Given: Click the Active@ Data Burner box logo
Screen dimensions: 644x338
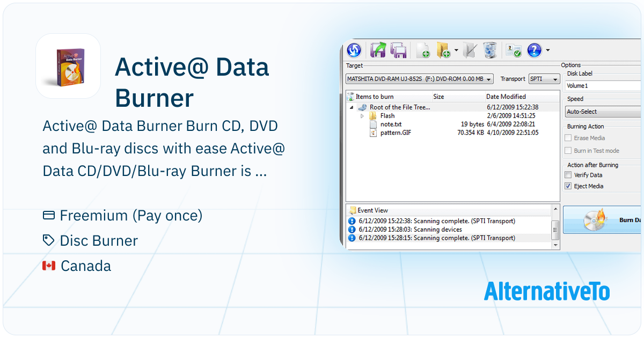Looking at the screenshot, I should (68, 66).
